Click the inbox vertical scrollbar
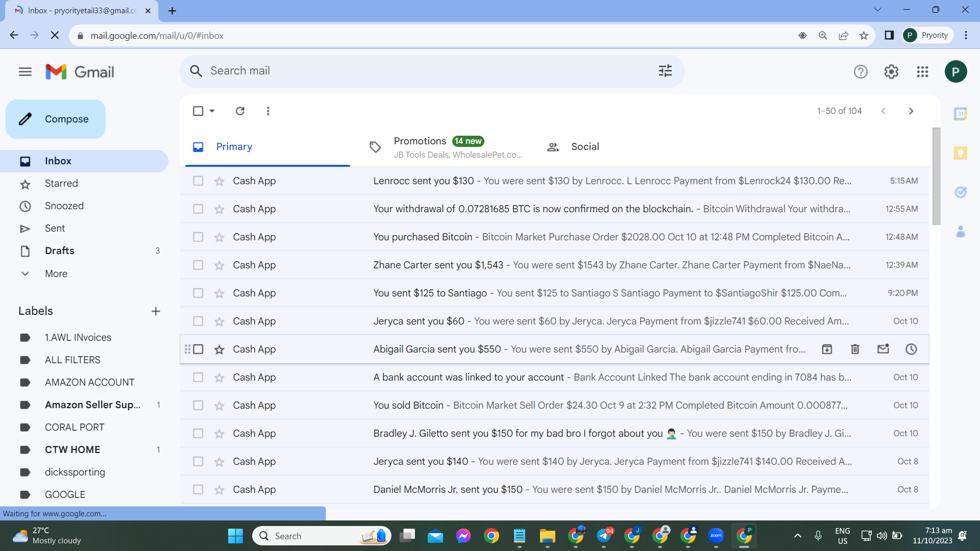Viewport: 980px width, 551px height. pos(936,176)
